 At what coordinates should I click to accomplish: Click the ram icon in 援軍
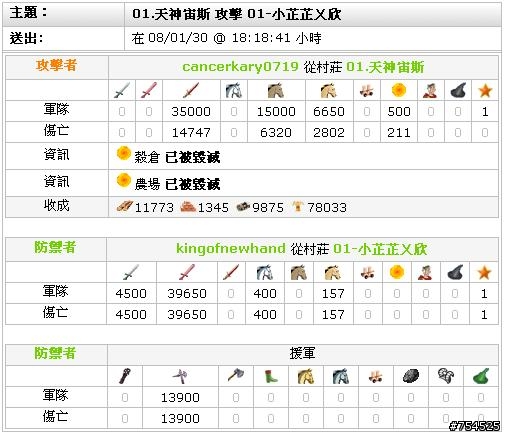tap(376, 376)
